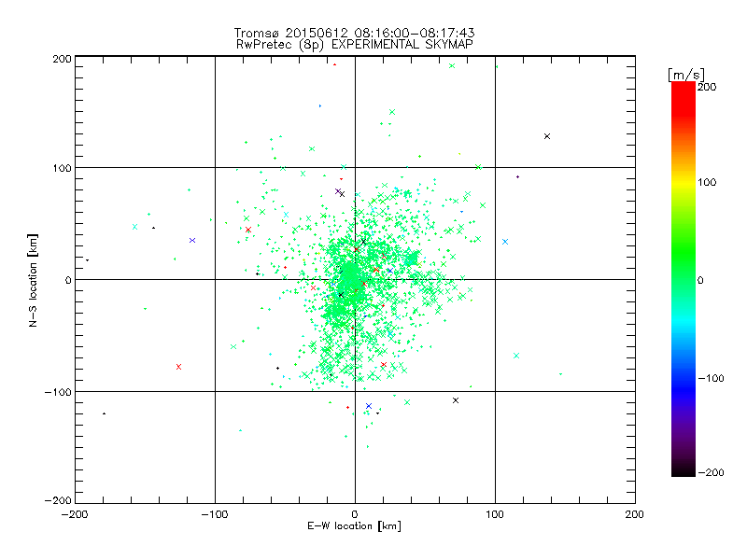Select the 'E-W location [km]' x-axis label
Viewport: 747px width, 560px height.
pyautogui.click(x=354, y=525)
